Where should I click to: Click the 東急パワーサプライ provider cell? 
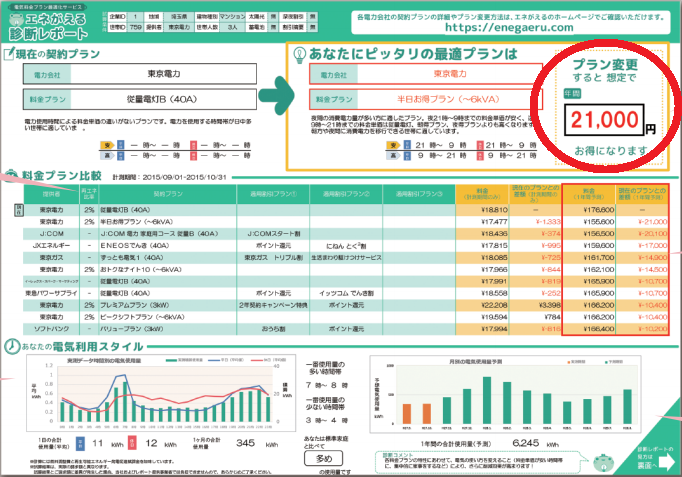(51, 294)
